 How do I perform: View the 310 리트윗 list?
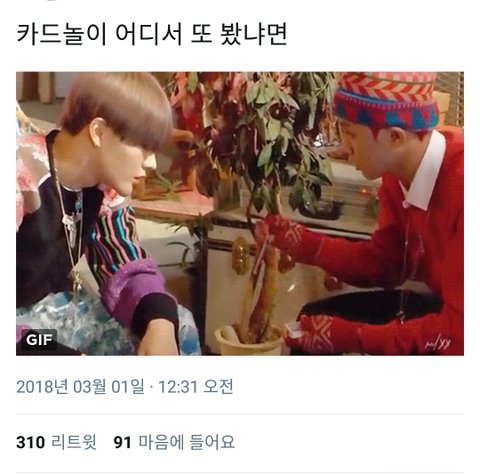coord(57,442)
